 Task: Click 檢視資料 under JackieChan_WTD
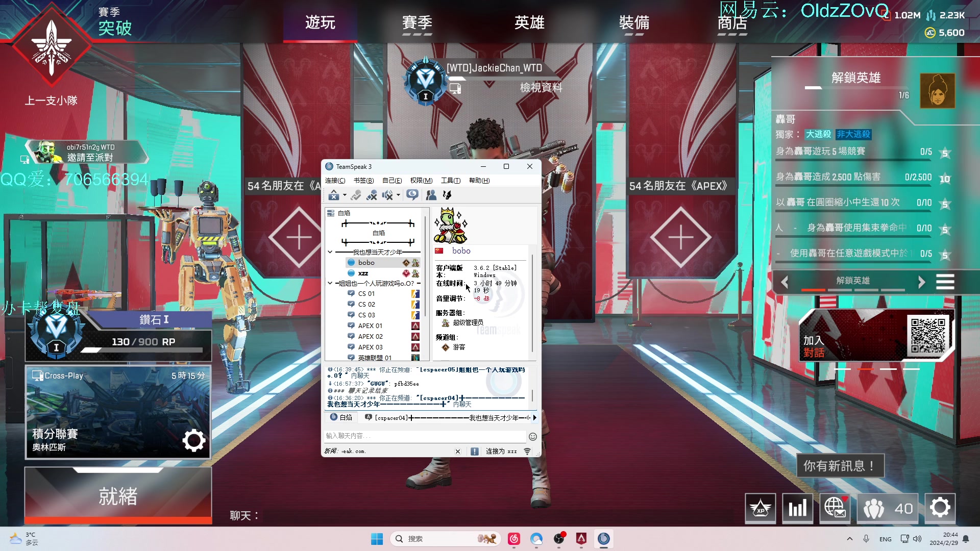tap(541, 88)
